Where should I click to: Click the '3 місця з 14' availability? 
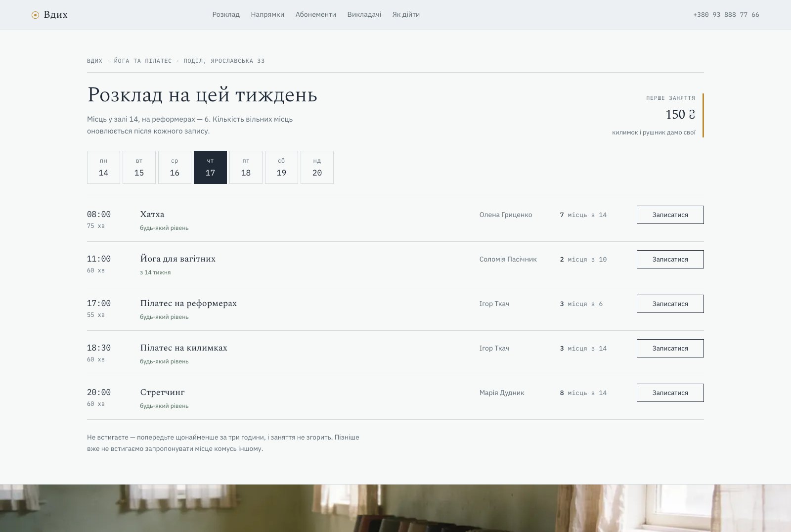click(x=583, y=349)
